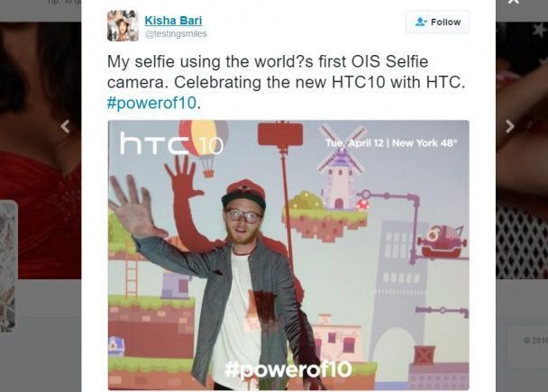The height and width of the screenshot is (392, 548).
Task: Click the red selfie stick phone graphic
Action: click(280, 134)
